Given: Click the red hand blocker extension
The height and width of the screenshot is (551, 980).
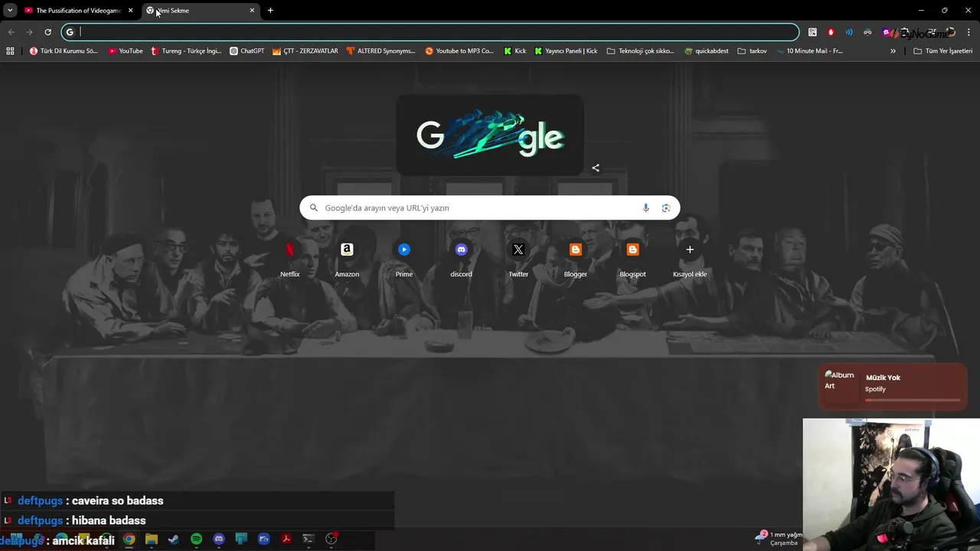Looking at the screenshot, I should pyautogui.click(x=831, y=32).
